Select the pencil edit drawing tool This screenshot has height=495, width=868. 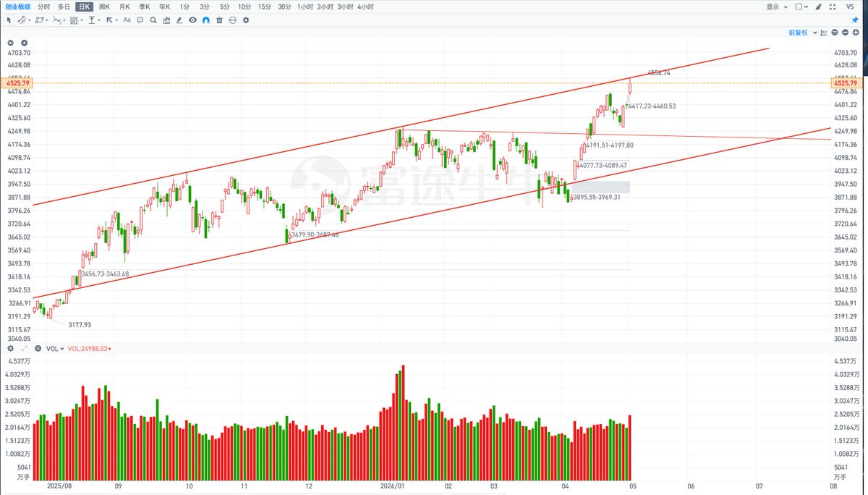pos(179,20)
